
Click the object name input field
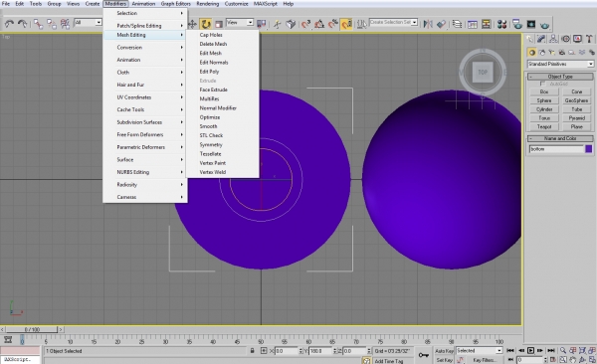556,149
